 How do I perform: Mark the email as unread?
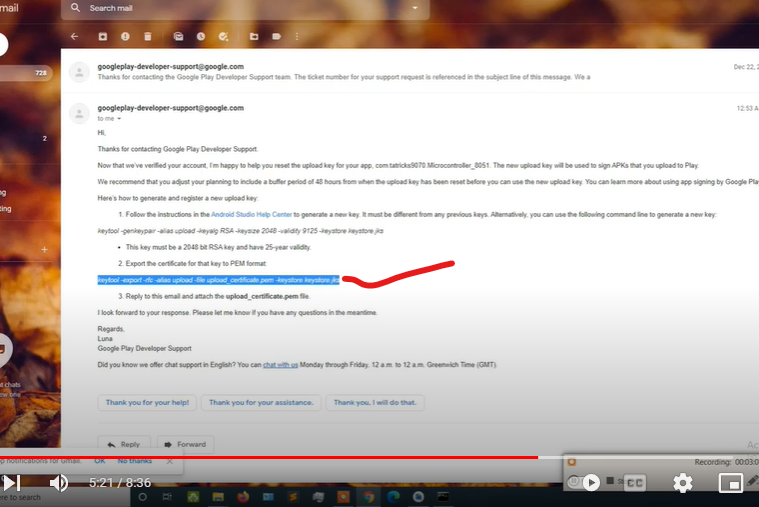pos(178,37)
